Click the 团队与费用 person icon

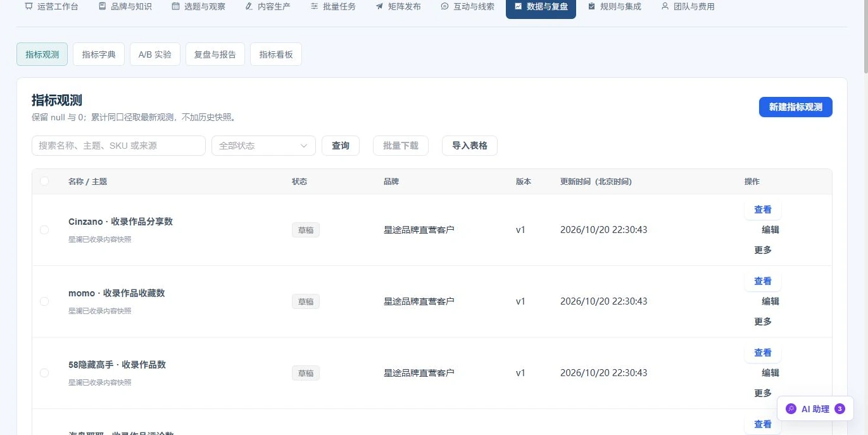(665, 6)
